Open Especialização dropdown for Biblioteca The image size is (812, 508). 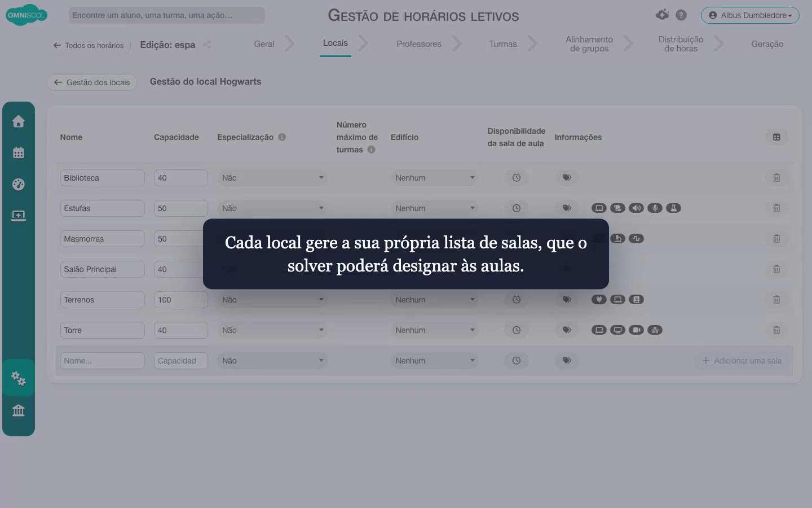pyautogui.click(x=272, y=178)
